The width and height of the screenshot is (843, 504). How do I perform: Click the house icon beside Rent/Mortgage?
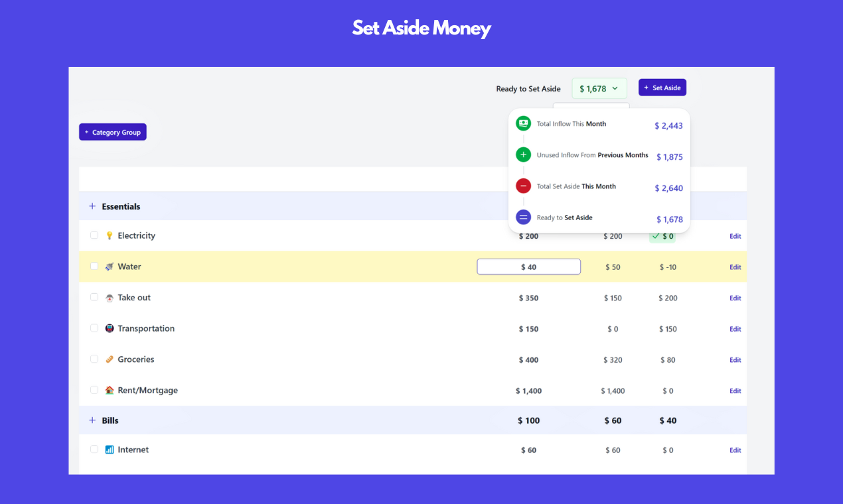click(x=110, y=391)
